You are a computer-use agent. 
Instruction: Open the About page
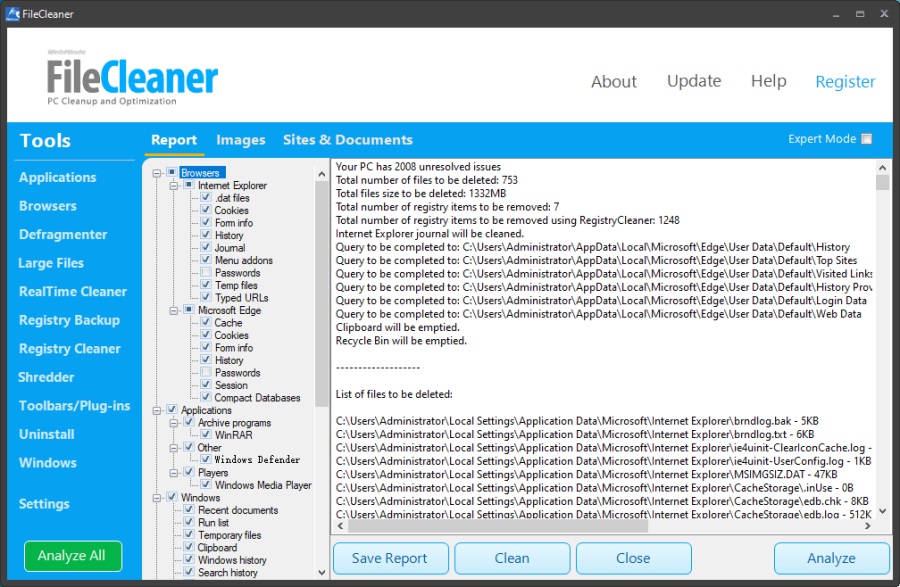tap(614, 81)
